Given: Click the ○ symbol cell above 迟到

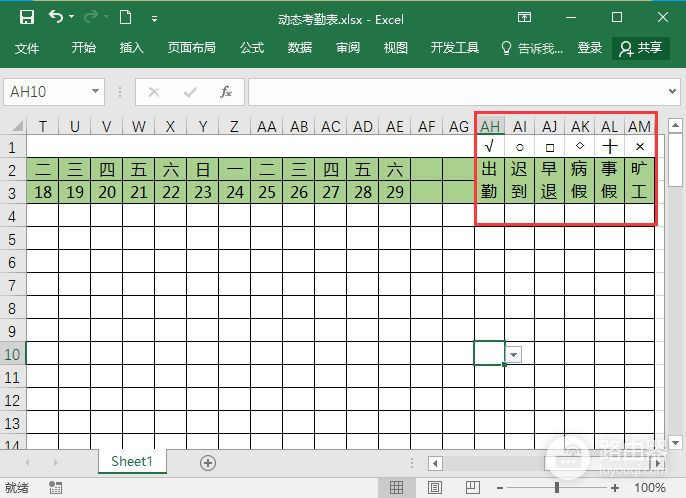Looking at the screenshot, I should click(519, 147).
